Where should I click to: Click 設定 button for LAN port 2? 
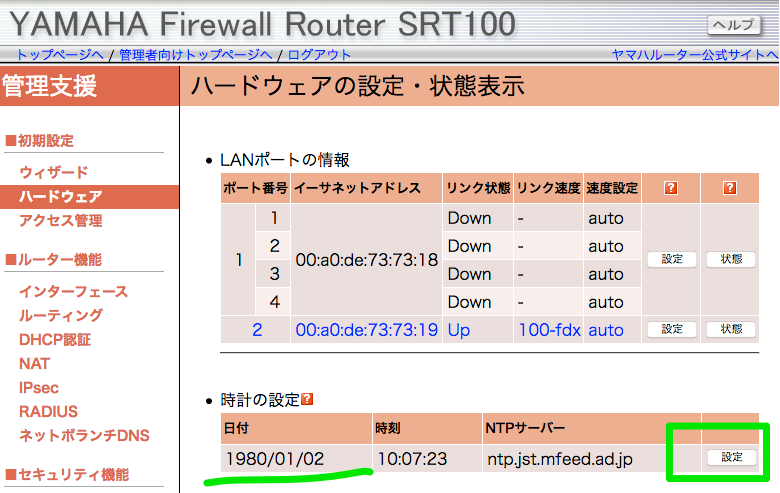pos(672,329)
